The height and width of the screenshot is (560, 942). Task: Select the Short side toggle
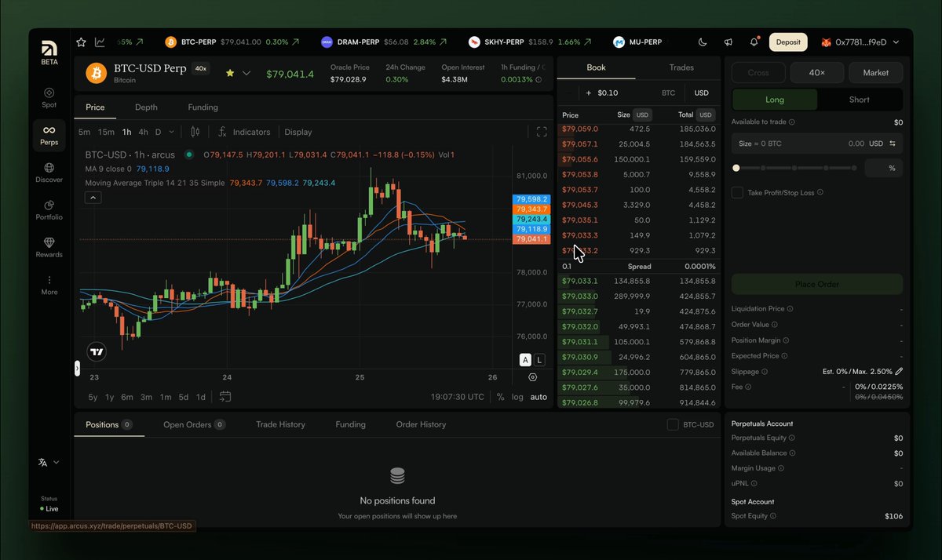click(860, 100)
